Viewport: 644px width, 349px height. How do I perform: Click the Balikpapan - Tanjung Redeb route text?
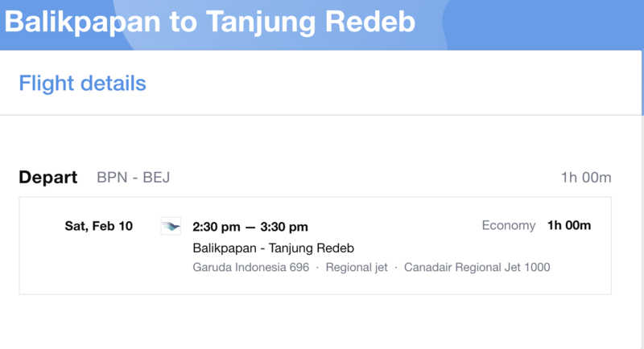coord(273,248)
